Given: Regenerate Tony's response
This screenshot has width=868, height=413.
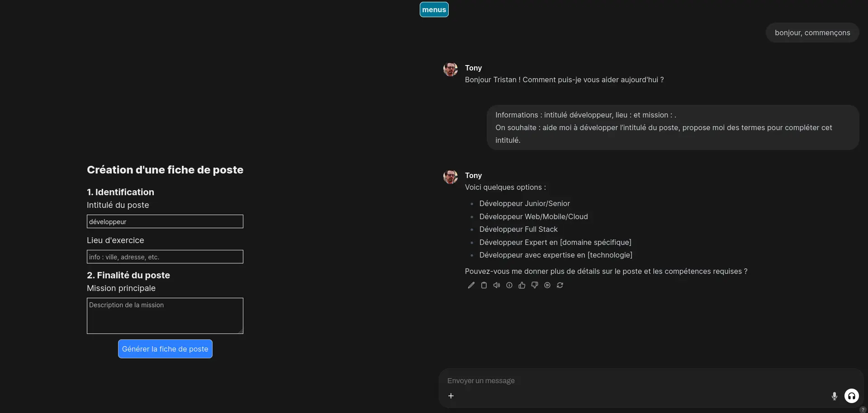Looking at the screenshot, I should click(x=560, y=285).
